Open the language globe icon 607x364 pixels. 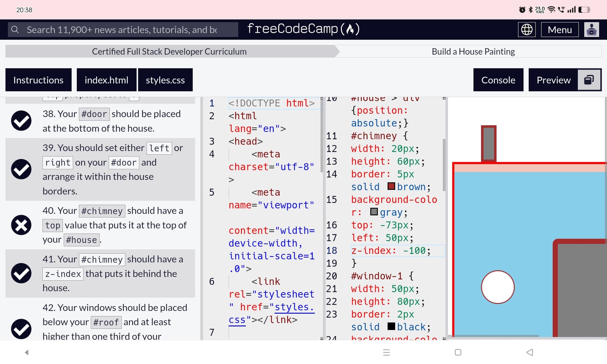point(526,30)
